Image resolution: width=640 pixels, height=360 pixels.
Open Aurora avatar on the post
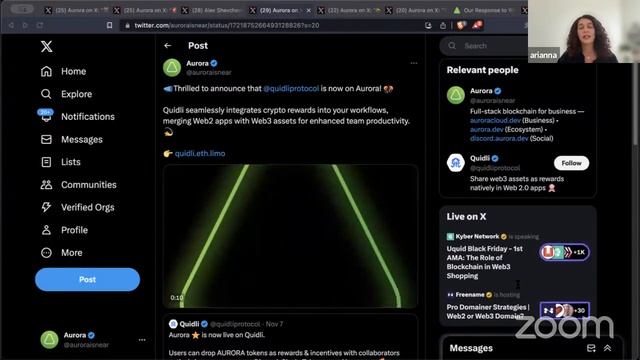[172, 67]
